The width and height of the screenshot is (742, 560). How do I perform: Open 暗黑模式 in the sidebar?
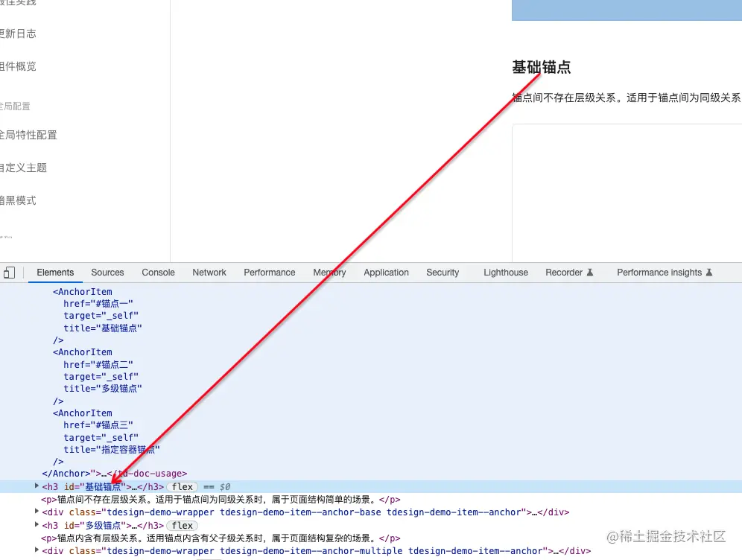coord(18,200)
